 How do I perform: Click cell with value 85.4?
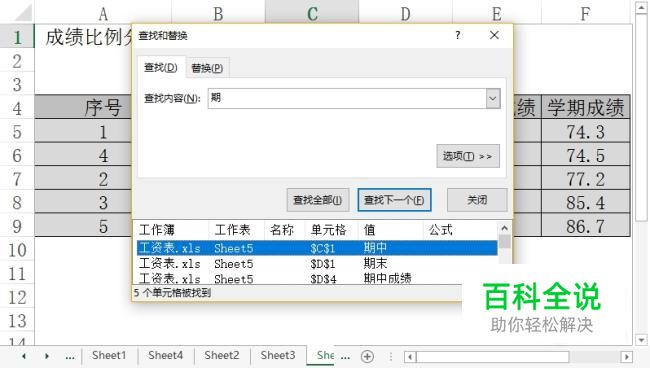[x=586, y=202]
